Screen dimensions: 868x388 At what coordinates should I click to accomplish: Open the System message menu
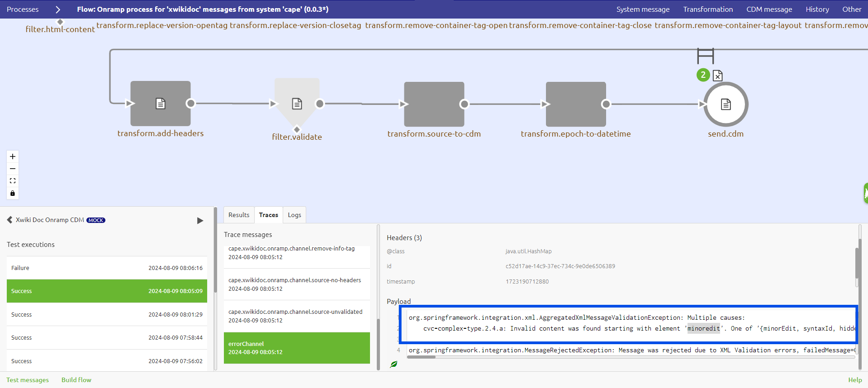pos(643,9)
